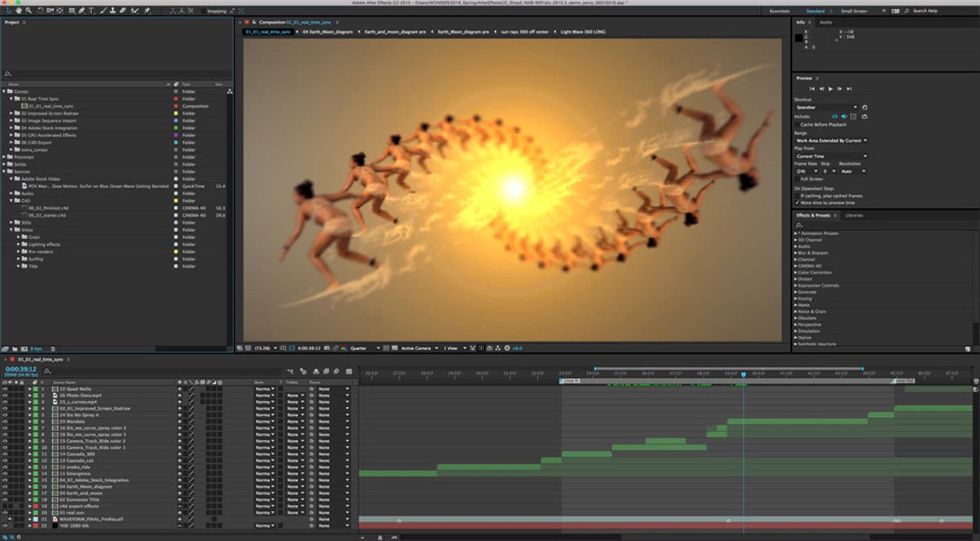
Task: Toggle audio inclusion speaker icon in Preview
Action: [843, 116]
